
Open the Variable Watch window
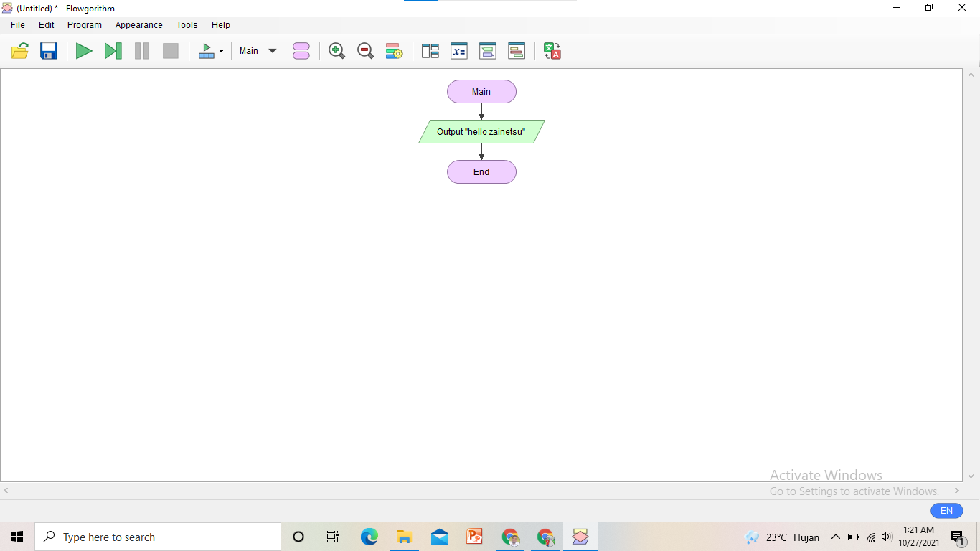point(458,50)
